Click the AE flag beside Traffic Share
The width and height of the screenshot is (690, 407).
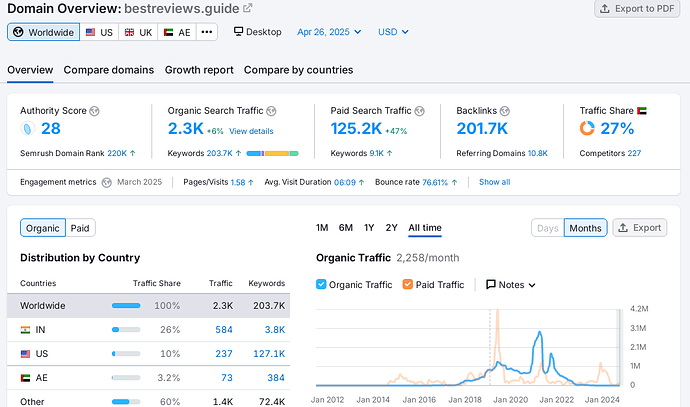642,111
